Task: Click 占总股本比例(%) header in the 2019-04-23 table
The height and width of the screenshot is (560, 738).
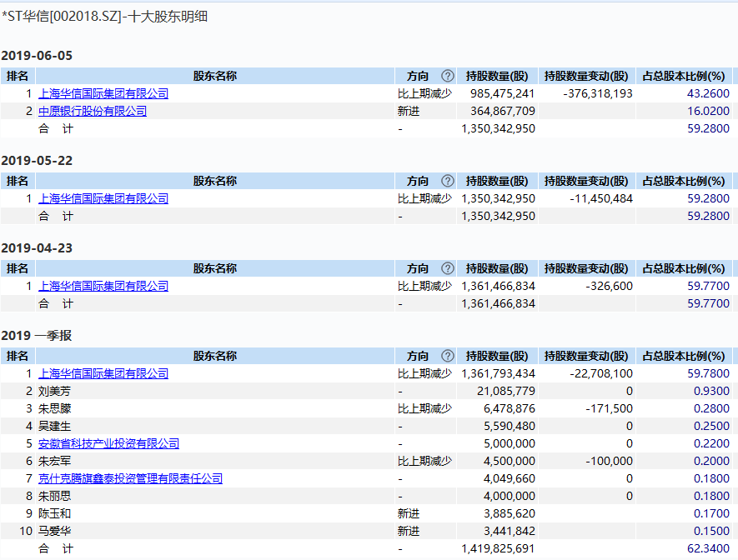Action: 684,268
